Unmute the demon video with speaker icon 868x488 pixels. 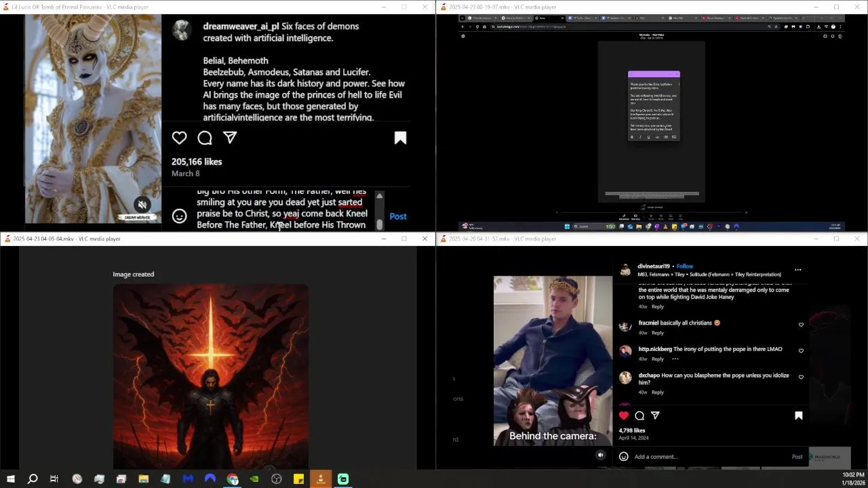[x=142, y=204]
